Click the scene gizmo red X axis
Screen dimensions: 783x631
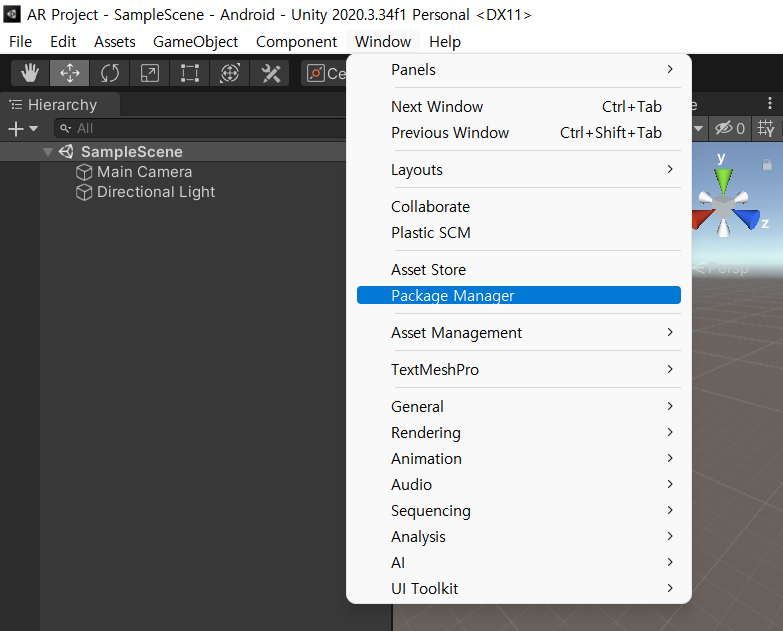click(x=702, y=219)
